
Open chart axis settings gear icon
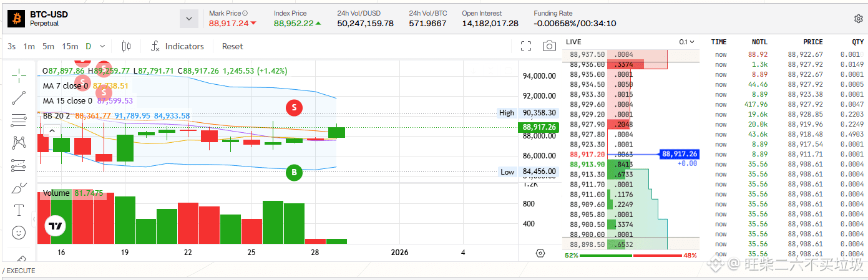540,253
